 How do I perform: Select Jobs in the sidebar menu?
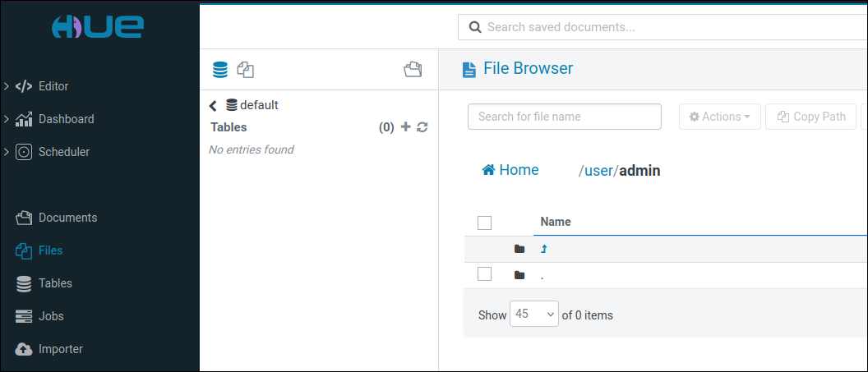click(x=51, y=316)
